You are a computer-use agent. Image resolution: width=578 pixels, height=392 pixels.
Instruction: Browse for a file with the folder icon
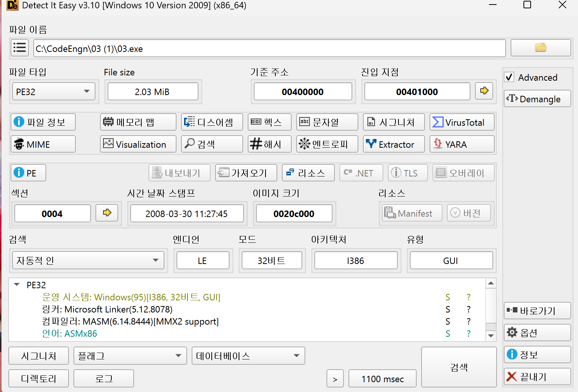pos(541,48)
